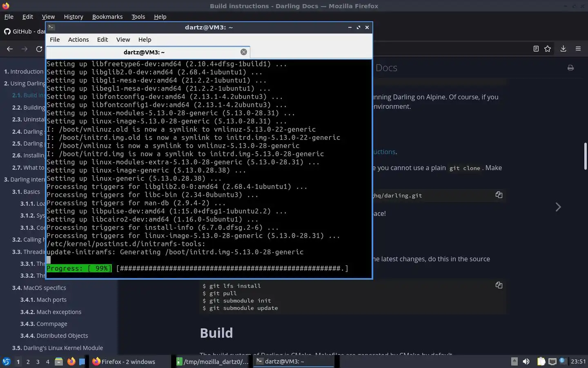
Task: Click the Firefox page vertical scrollbar
Action: pos(585,155)
